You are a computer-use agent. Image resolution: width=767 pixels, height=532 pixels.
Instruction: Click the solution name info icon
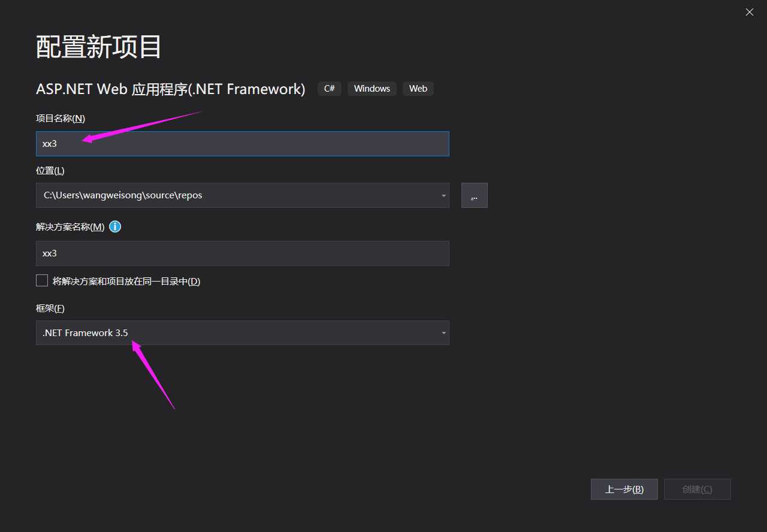click(x=115, y=227)
